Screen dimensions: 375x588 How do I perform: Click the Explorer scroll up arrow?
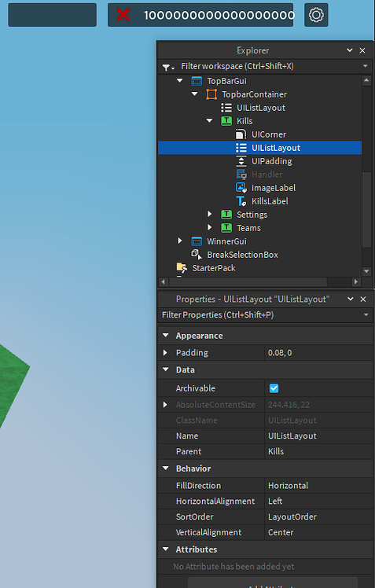[x=367, y=80]
